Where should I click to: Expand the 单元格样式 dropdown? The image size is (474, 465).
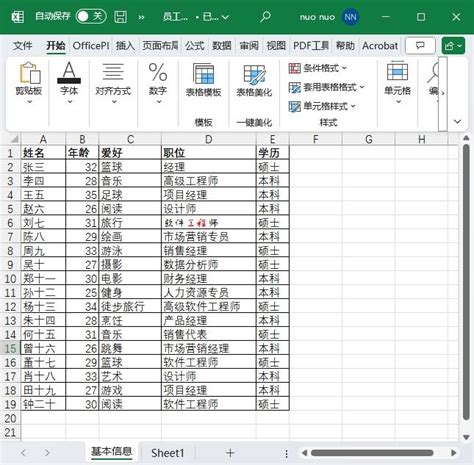point(322,106)
